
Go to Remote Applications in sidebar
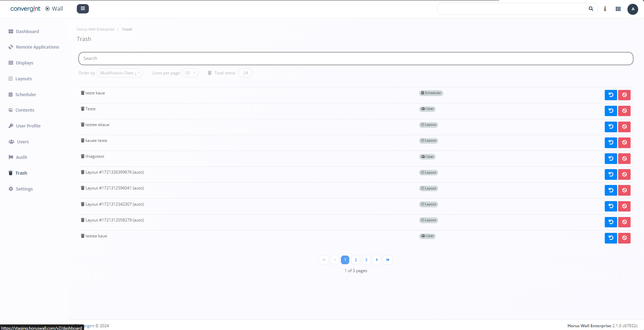37,47
